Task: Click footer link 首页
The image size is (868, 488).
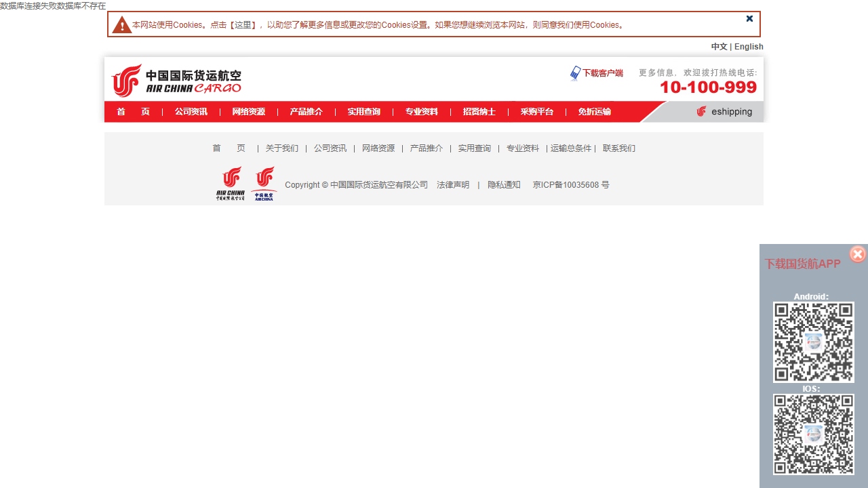Action: click(229, 148)
